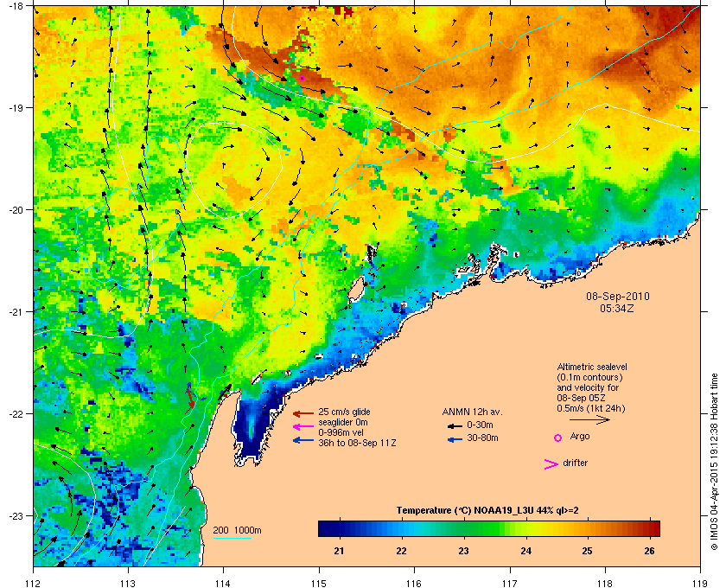Image resolution: width=726 pixels, height=588 pixels.
Task: Click the 'Temperature (°C) NOAA19_L3U 44% ql>=2' title
Action: click(x=487, y=511)
